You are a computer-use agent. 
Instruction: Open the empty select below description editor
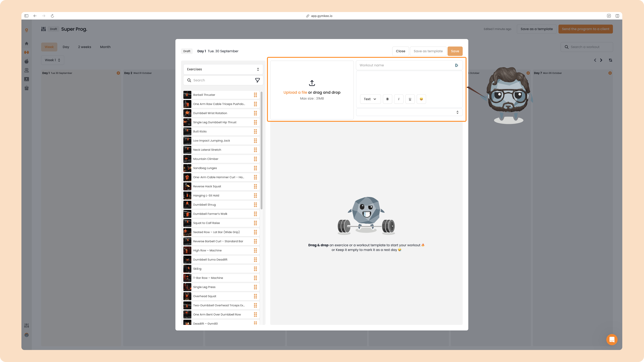[409, 112]
